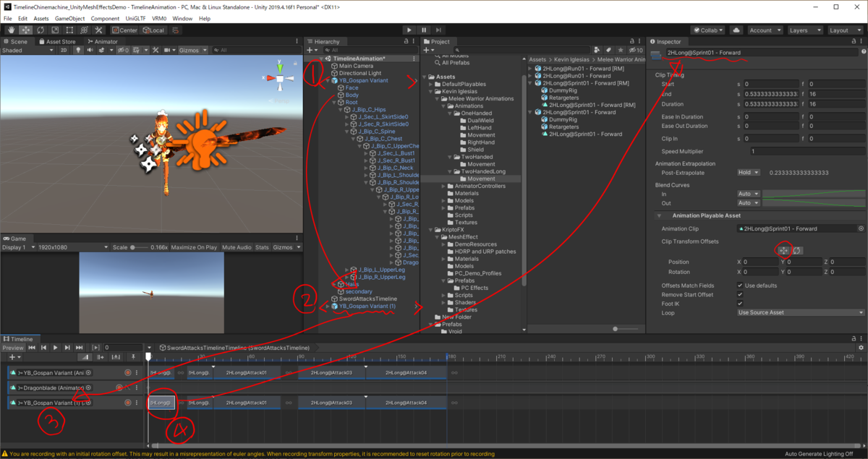Toggle Timeline Preview mode
The height and width of the screenshot is (459, 868).
pos(13,348)
